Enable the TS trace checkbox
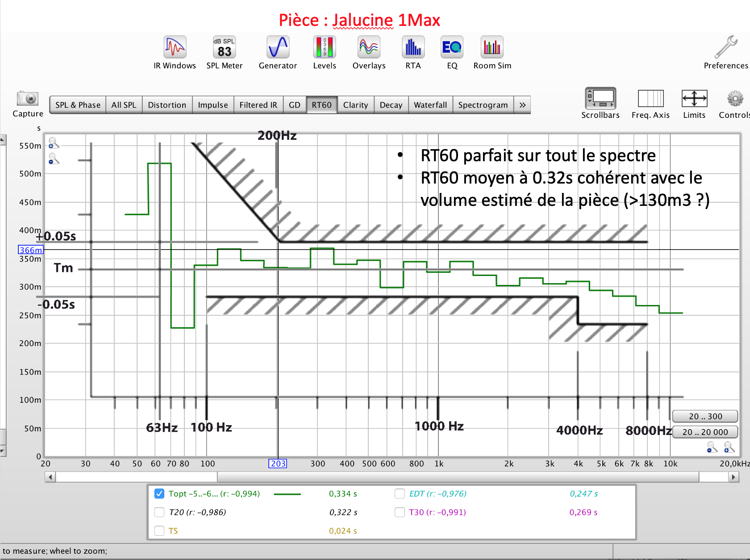 (x=159, y=531)
